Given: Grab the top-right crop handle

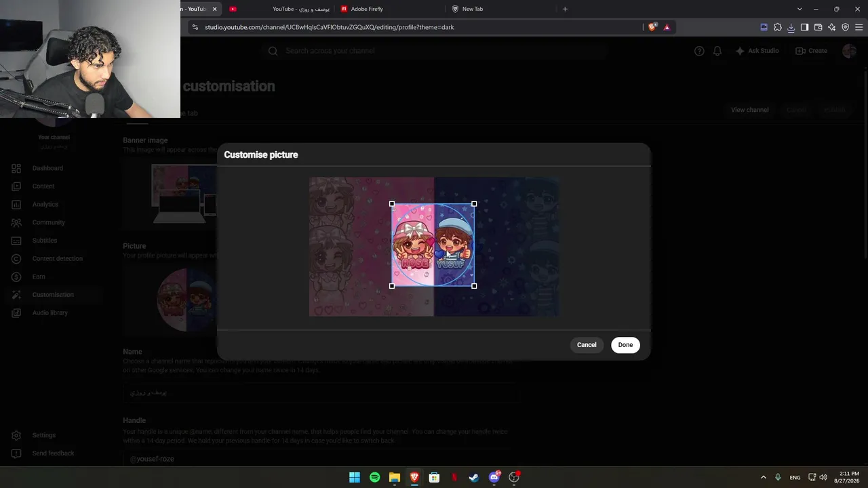Looking at the screenshot, I should (474, 204).
